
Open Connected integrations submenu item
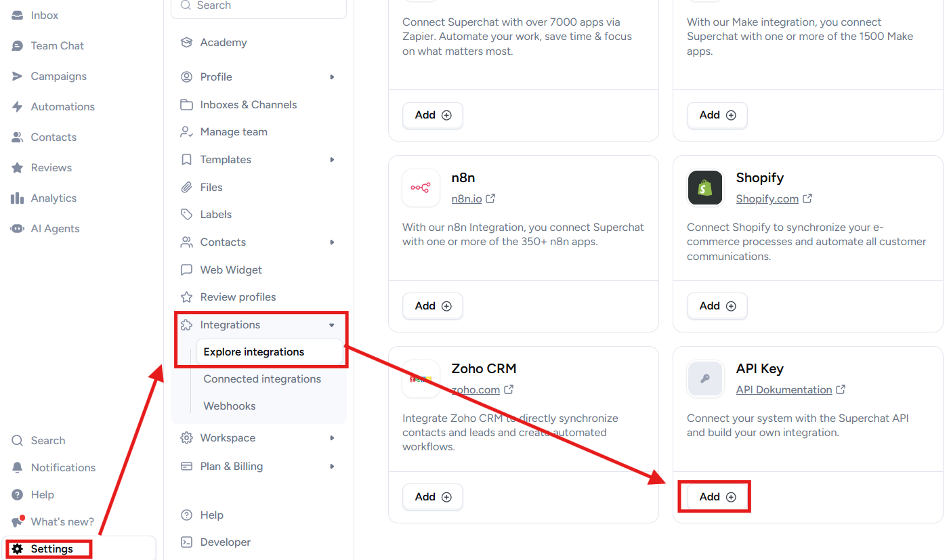pyautogui.click(x=262, y=379)
